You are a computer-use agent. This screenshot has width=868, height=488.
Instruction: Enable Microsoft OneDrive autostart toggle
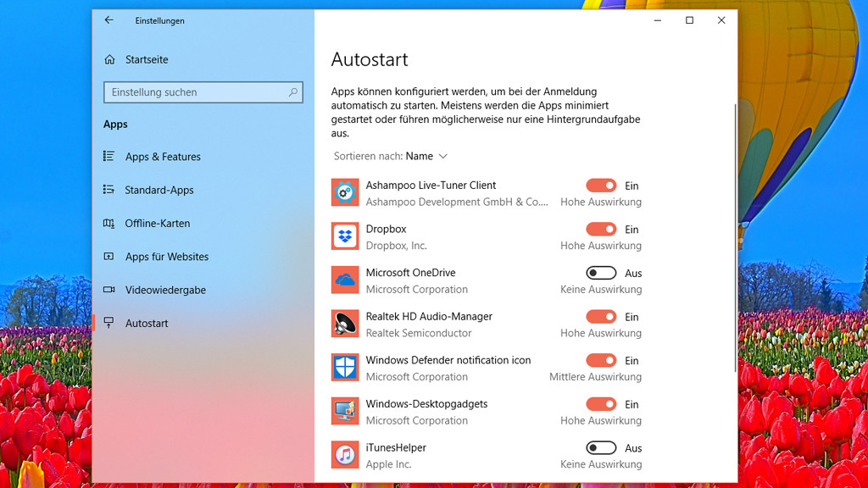[601, 273]
